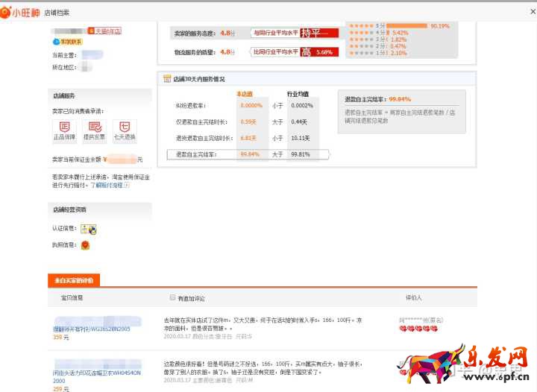Click the 提供发票 invoice icon
This screenshot has height=392, width=537.
[94, 127]
